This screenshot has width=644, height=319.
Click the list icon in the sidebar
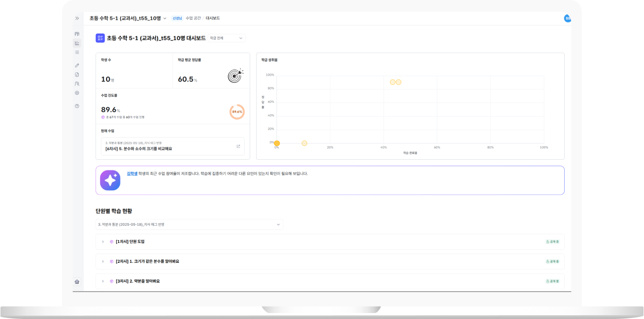click(x=77, y=52)
